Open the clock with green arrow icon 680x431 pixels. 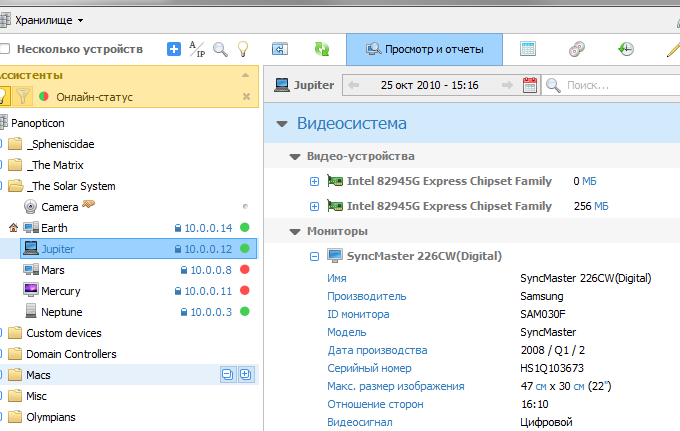(x=626, y=49)
